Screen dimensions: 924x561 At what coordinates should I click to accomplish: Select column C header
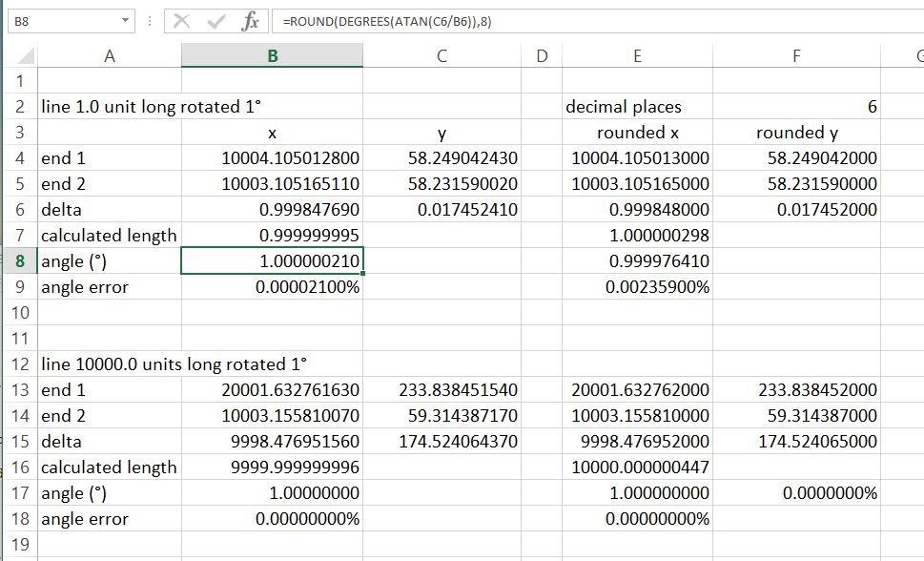(x=441, y=56)
